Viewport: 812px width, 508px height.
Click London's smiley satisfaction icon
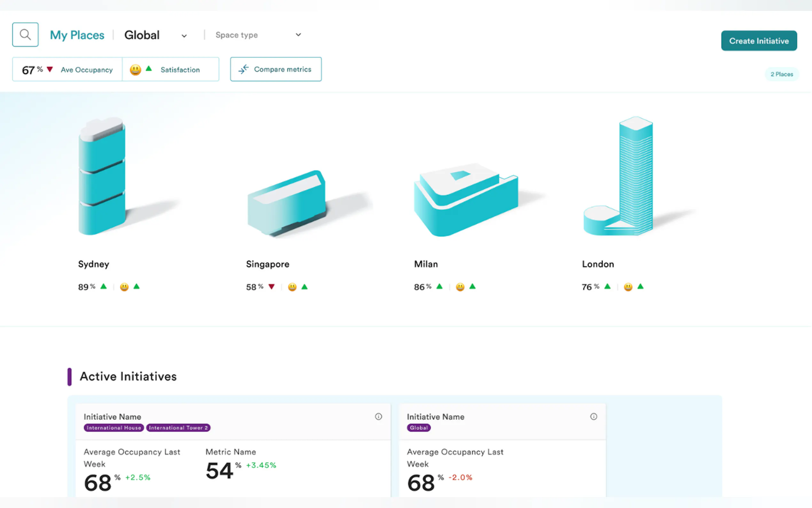coord(628,287)
